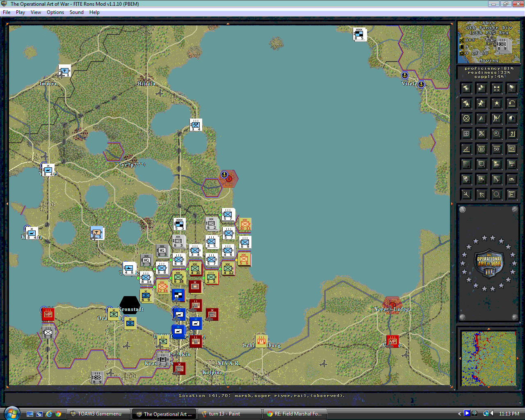Open the View menu
Viewport: 525px width, 420px height.
tap(36, 12)
